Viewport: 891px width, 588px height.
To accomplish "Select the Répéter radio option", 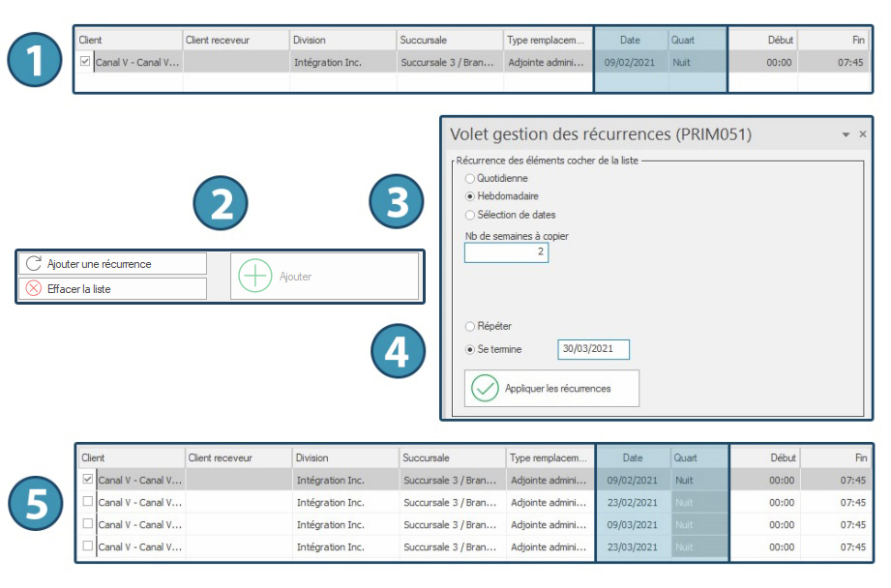I will (470, 327).
